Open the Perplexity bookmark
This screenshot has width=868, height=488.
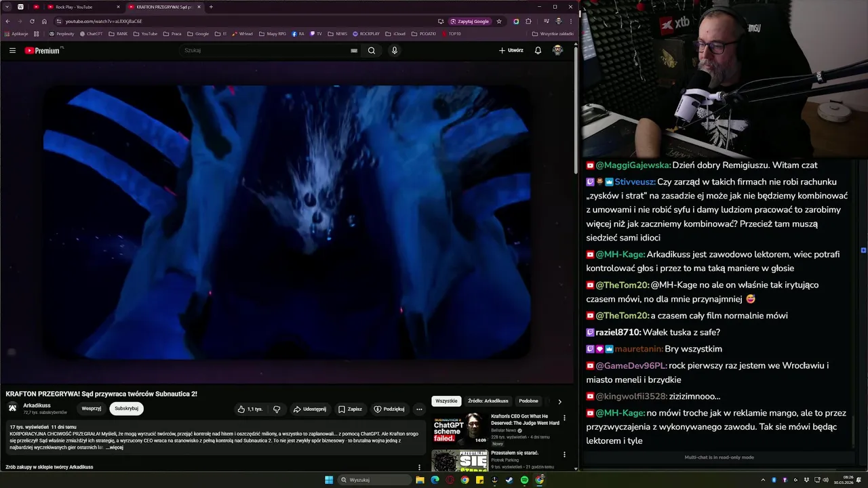[x=61, y=33]
